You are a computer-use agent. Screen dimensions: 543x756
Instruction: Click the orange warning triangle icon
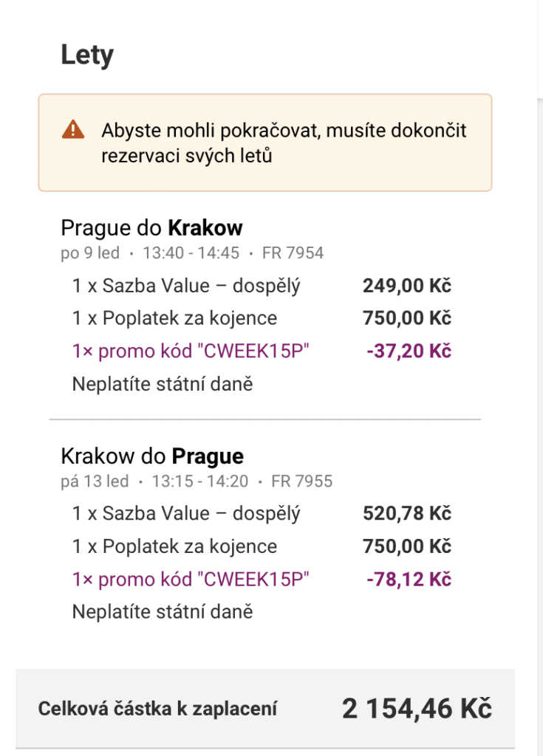click(73, 129)
